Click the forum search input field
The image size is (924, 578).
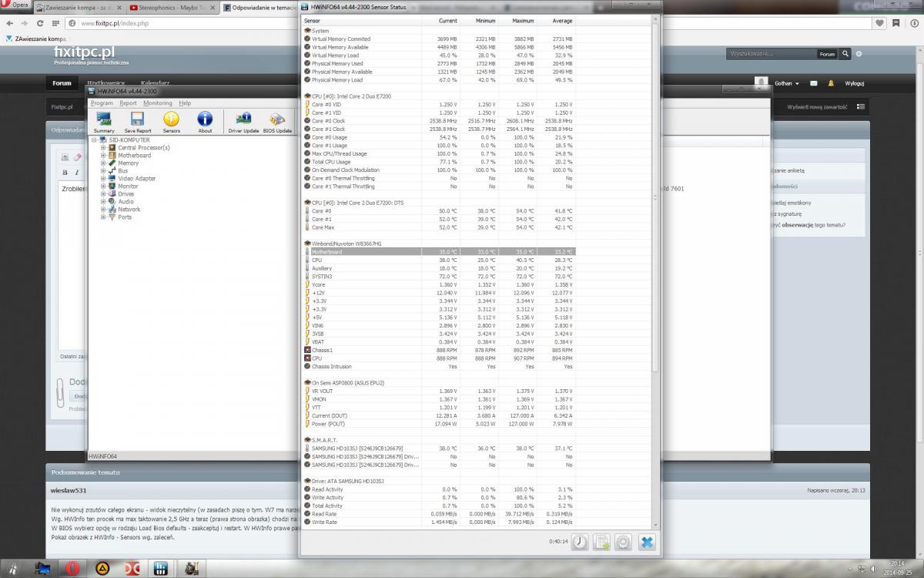(x=772, y=54)
